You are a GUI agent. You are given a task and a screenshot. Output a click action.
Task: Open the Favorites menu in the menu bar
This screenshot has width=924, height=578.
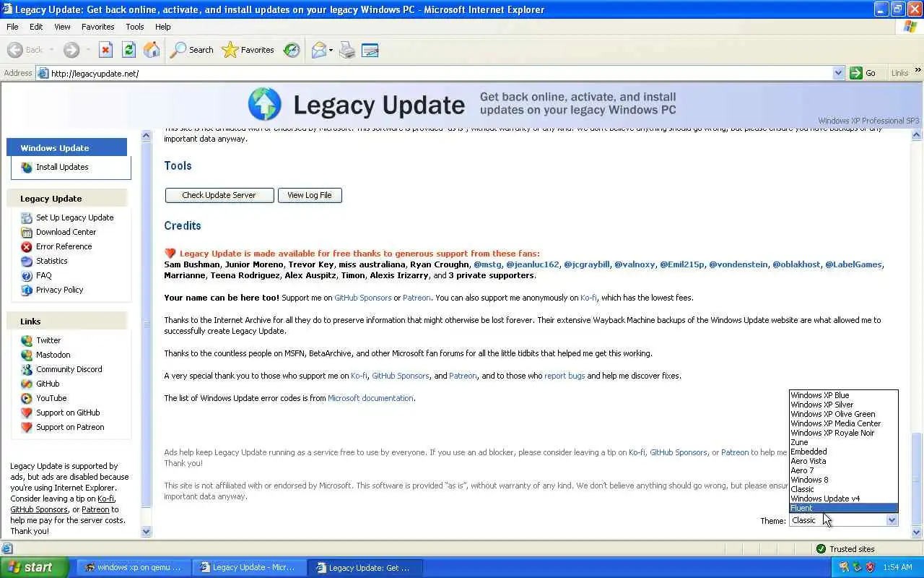coord(97,27)
